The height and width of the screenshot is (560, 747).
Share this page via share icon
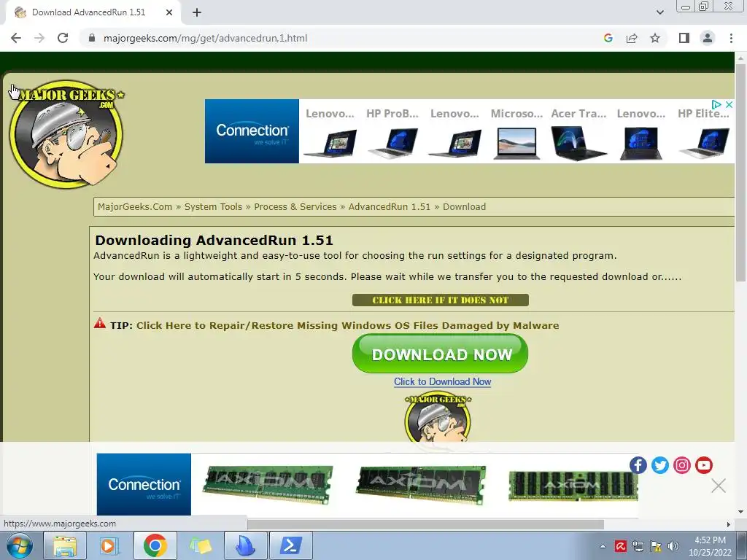[632, 38]
